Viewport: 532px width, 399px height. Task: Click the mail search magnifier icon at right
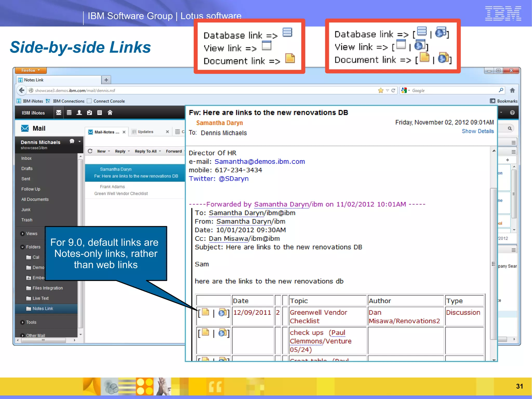510,128
